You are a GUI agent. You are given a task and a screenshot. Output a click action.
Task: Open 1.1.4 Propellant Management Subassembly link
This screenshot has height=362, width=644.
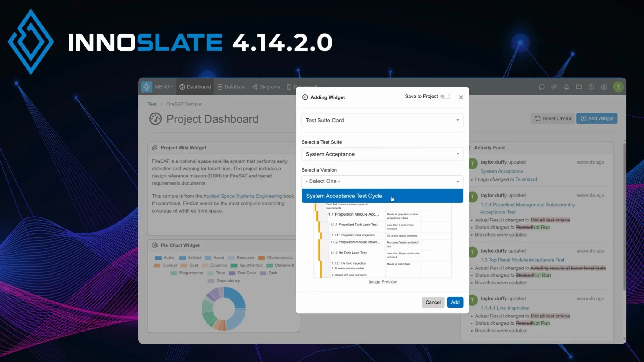click(x=528, y=208)
